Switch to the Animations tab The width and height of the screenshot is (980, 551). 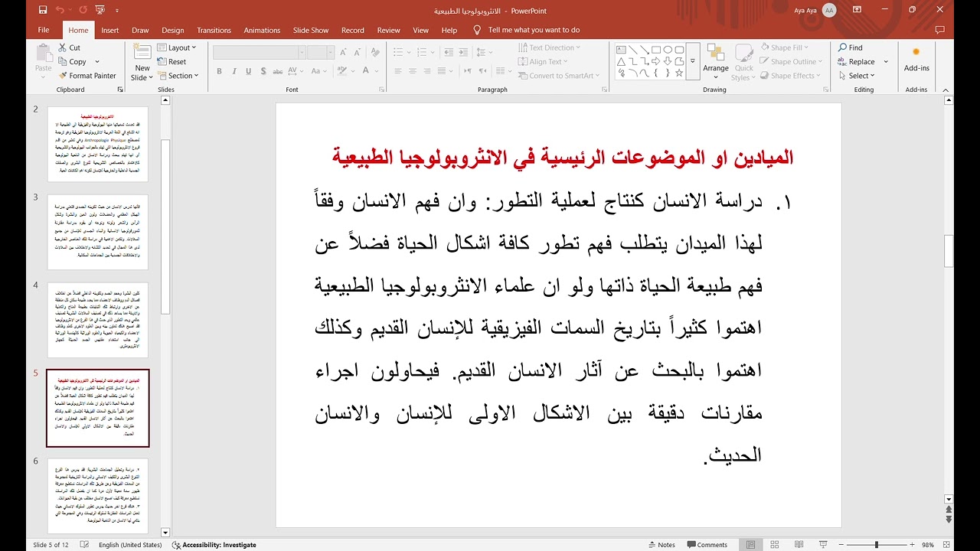click(262, 30)
